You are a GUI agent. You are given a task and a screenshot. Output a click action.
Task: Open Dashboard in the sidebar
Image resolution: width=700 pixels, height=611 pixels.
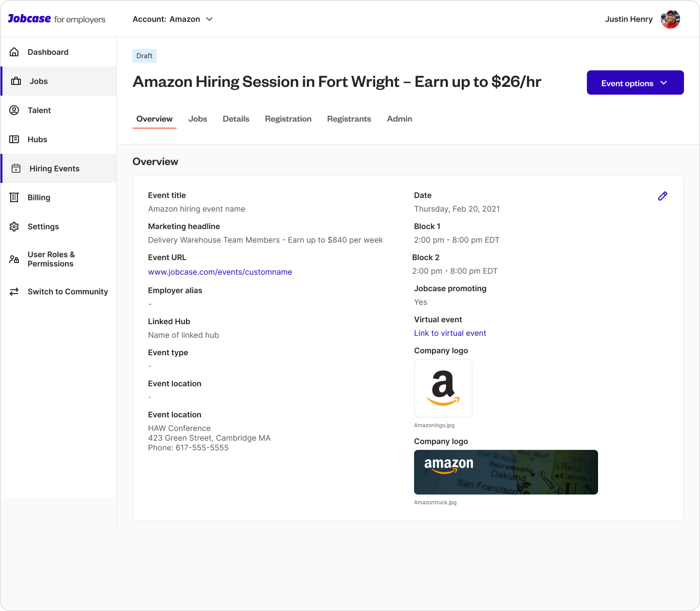[59, 52]
